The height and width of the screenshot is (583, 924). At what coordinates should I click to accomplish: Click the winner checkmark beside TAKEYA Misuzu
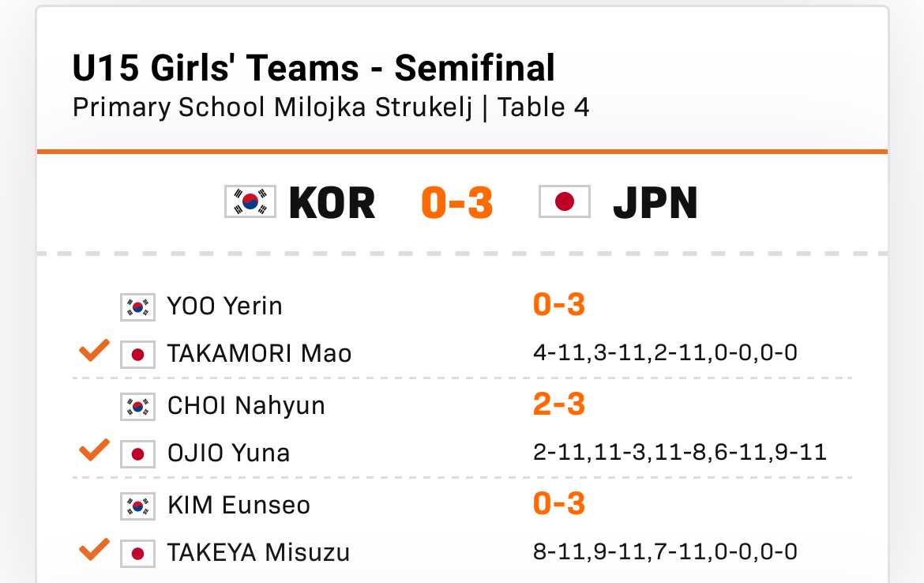coord(94,551)
